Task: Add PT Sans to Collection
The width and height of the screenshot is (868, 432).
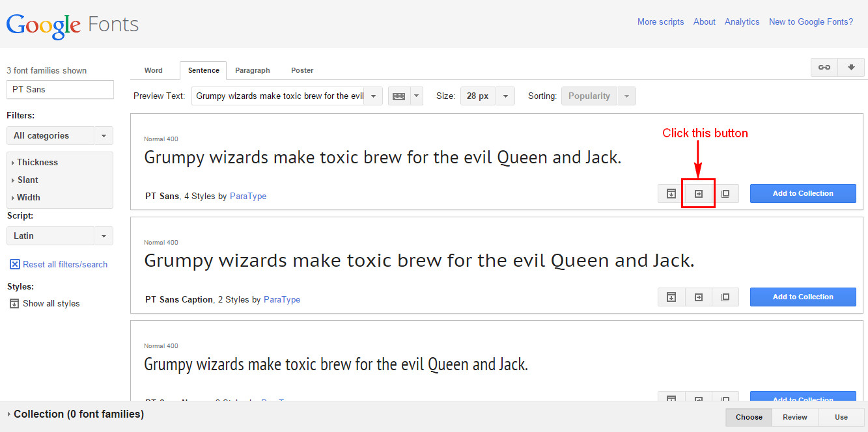Action: tap(803, 194)
